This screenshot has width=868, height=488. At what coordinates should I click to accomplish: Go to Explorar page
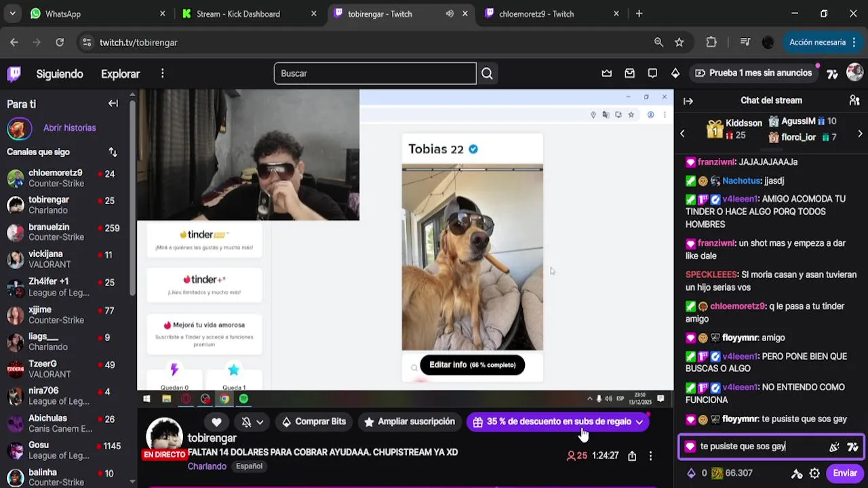click(x=120, y=74)
